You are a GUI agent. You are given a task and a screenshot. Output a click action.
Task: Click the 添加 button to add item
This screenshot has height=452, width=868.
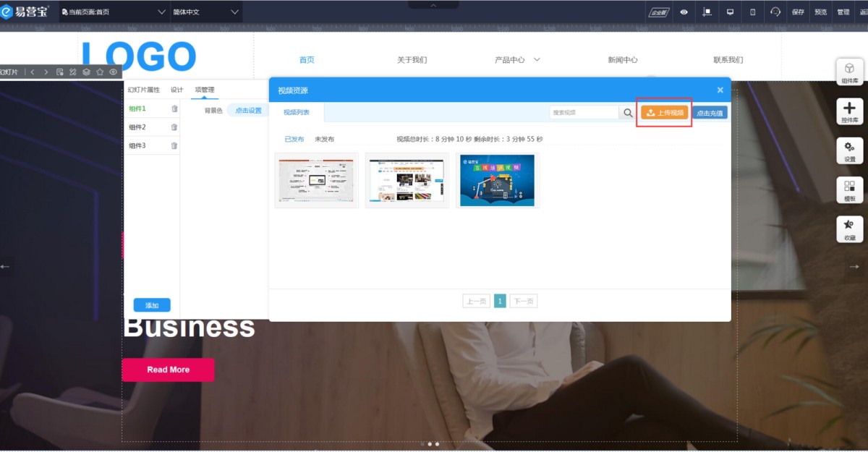(x=152, y=305)
